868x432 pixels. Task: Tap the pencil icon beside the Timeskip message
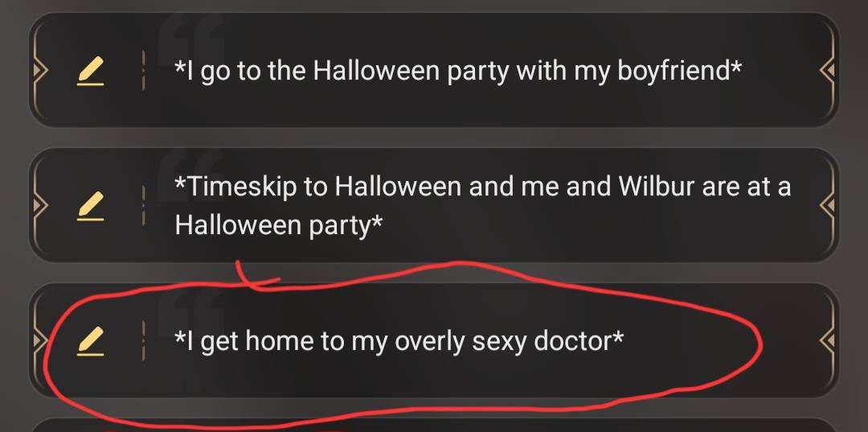click(x=90, y=205)
